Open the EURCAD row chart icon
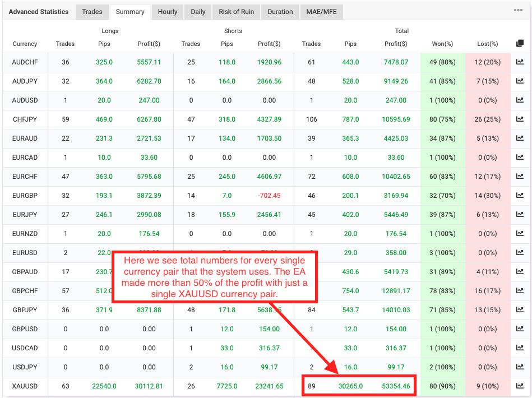Screen dimensions: 532x398 [x=520, y=157]
